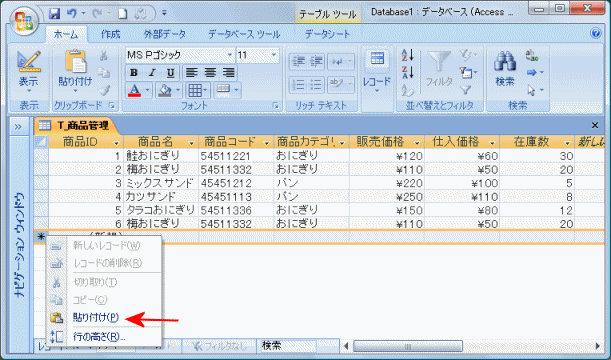Screen dimensions: 611x360
Task: Click the タラコおにぎり cell
Action: pos(161,210)
